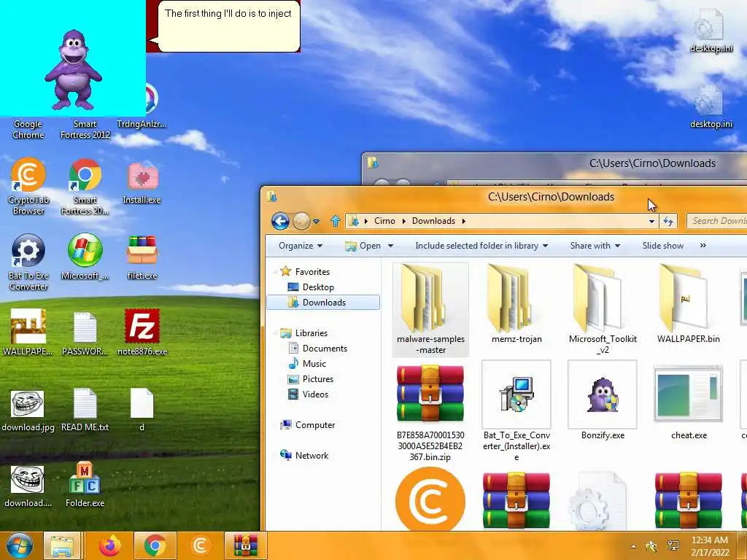Select note8876.exe FileZilla-style icon
The height and width of the screenshot is (560, 747).
click(x=142, y=332)
